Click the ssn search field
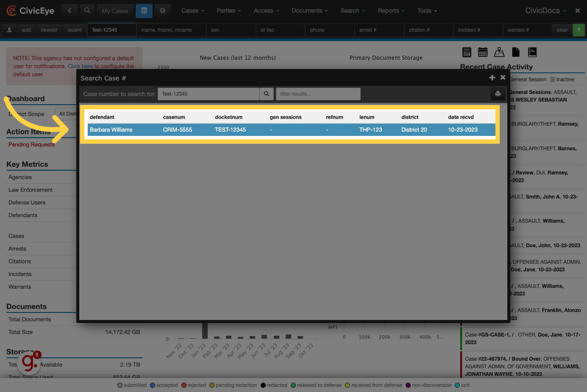The image size is (587, 392). (x=231, y=30)
